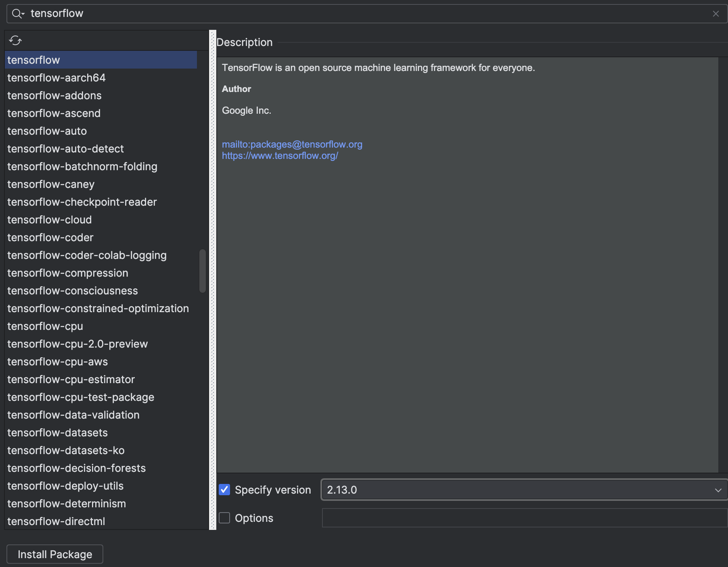728x567 pixels.
Task: Choose tensorflow-data-validation from the list
Action: coord(101,415)
